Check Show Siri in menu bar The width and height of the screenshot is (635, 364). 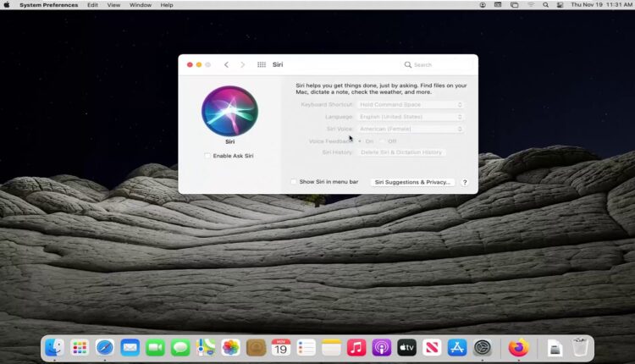click(x=294, y=182)
